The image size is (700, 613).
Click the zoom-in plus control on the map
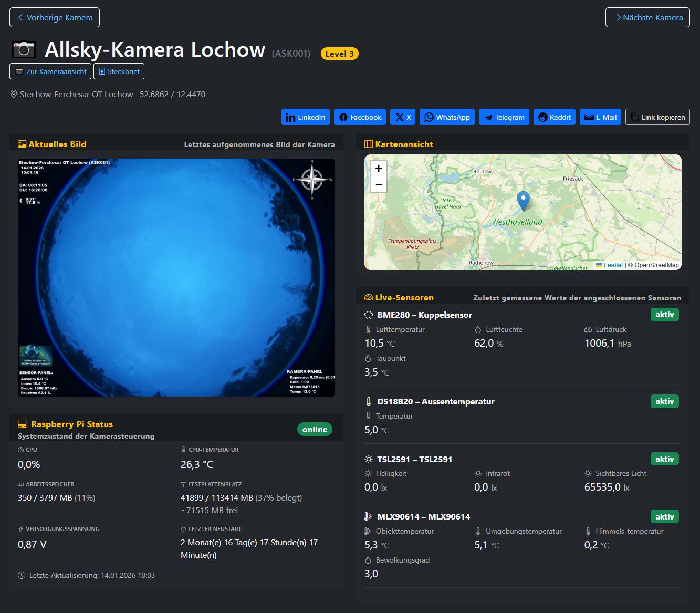click(x=378, y=168)
